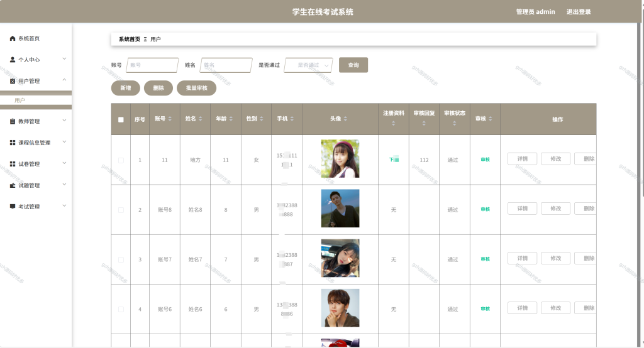Click the 试题管理 sidebar icon
The image size is (644, 348).
13,185
